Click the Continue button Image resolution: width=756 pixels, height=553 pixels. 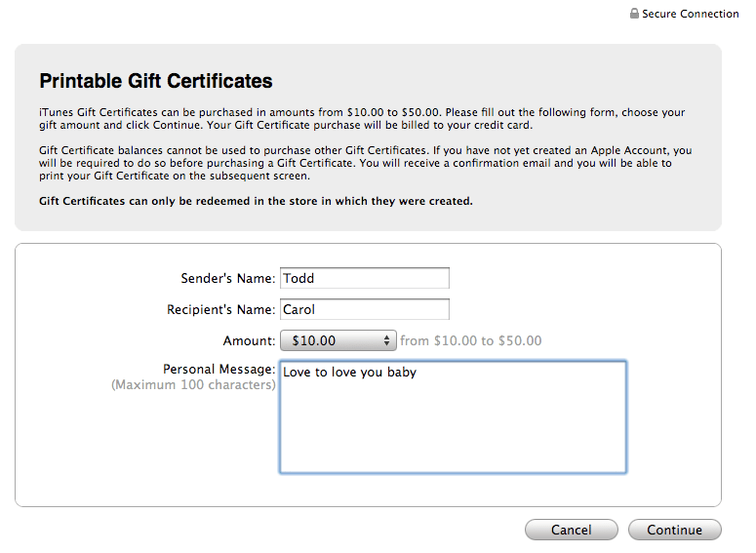(x=674, y=530)
